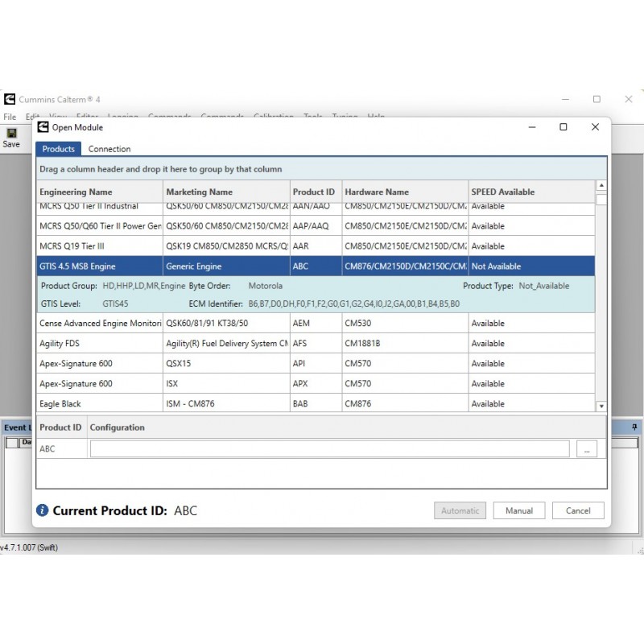Select the Products tab
This screenshot has height=644, width=644.
click(58, 149)
